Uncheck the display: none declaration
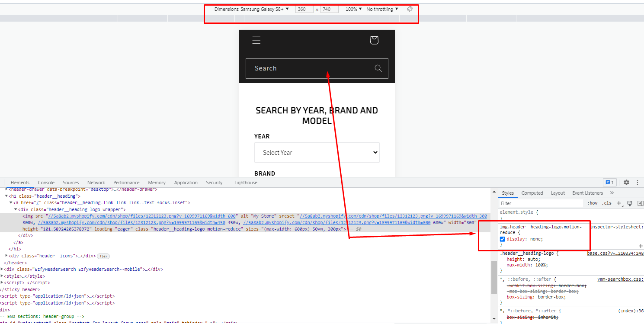The image size is (644, 324). click(503, 239)
